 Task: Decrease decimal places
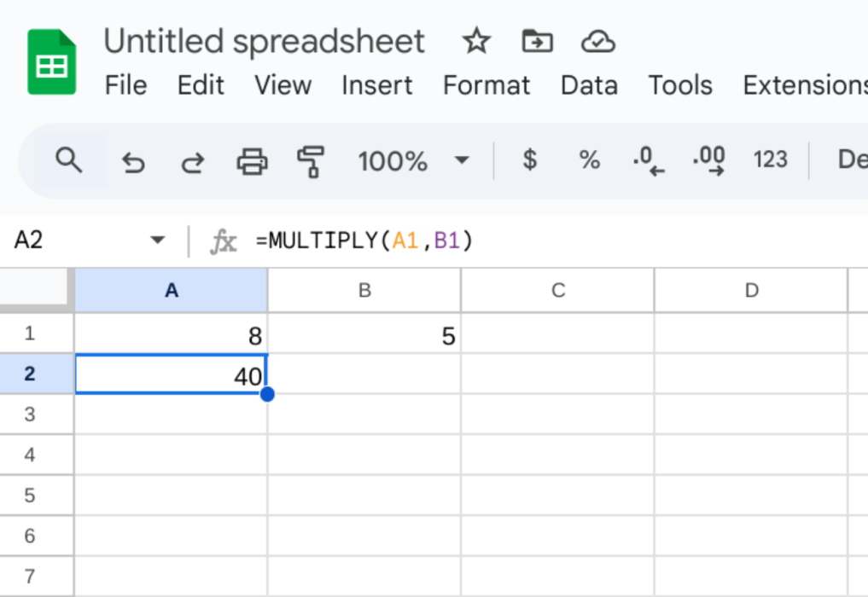click(x=649, y=160)
